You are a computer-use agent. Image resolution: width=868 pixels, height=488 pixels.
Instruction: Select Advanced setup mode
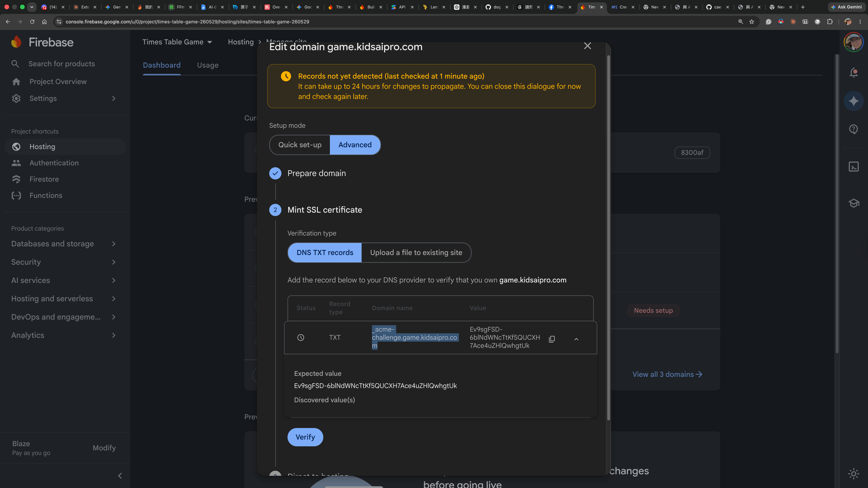355,145
